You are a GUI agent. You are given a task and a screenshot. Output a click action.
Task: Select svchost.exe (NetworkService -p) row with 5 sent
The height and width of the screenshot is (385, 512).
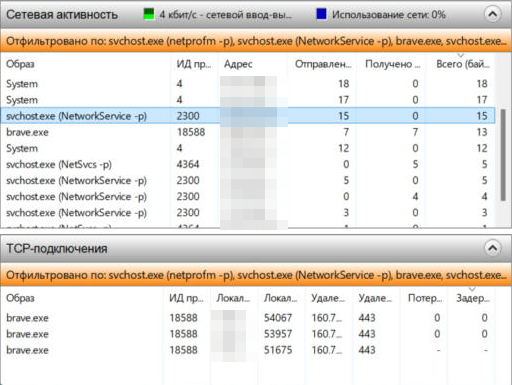[247, 180]
